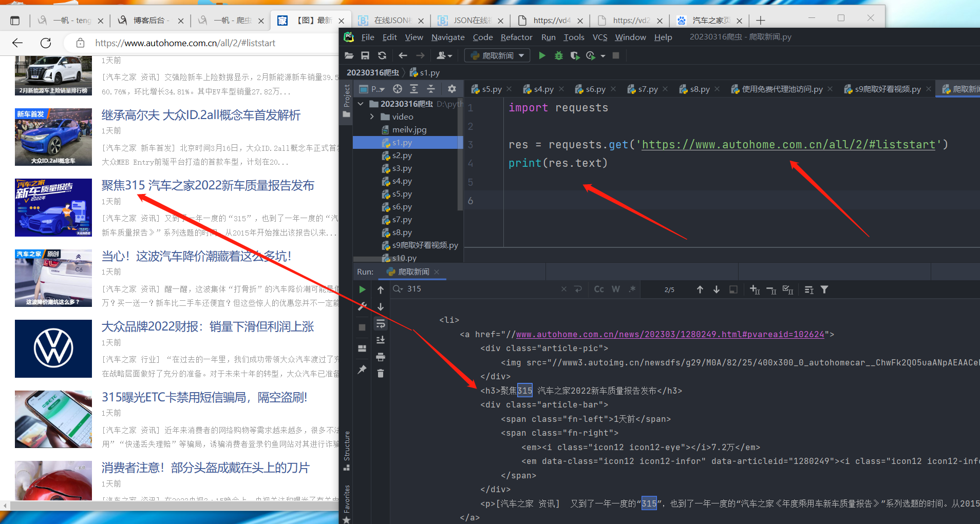Open the 爬取新闻 run configuration dropdown
This screenshot has width=980, height=524.
coord(497,55)
